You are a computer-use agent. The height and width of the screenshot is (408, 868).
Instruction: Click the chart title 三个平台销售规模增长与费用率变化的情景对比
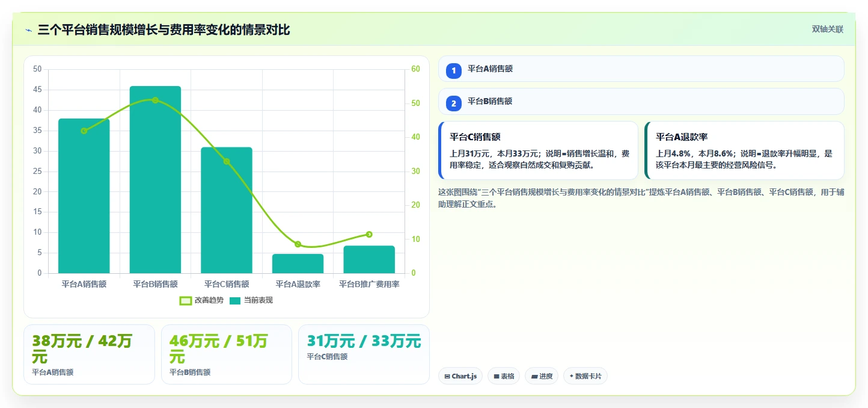click(164, 29)
